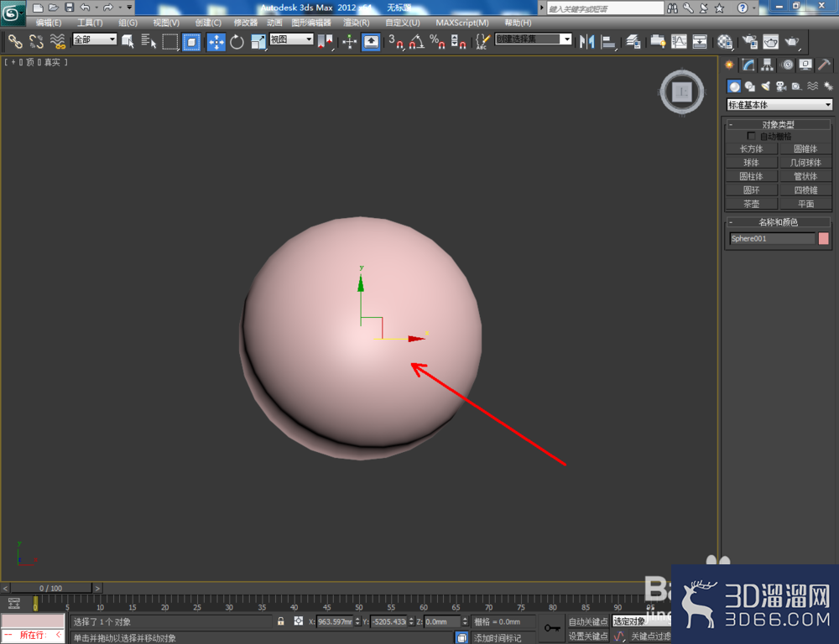Click the 茶壶 teapot button

[751, 204]
